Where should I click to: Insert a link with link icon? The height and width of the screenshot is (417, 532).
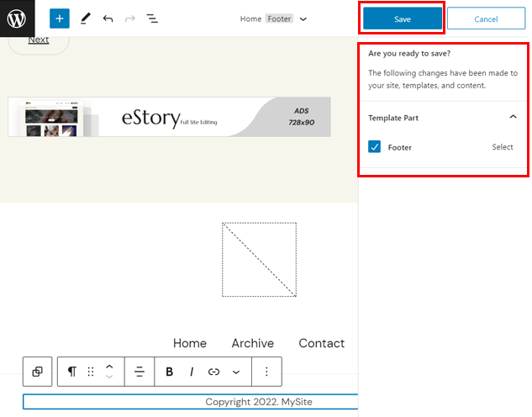point(213,372)
